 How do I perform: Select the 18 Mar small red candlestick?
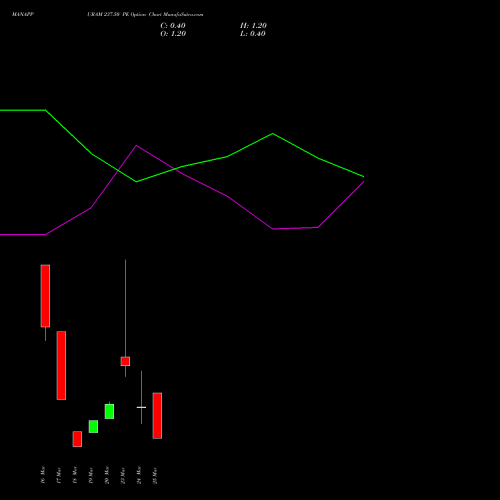point(77,439)
